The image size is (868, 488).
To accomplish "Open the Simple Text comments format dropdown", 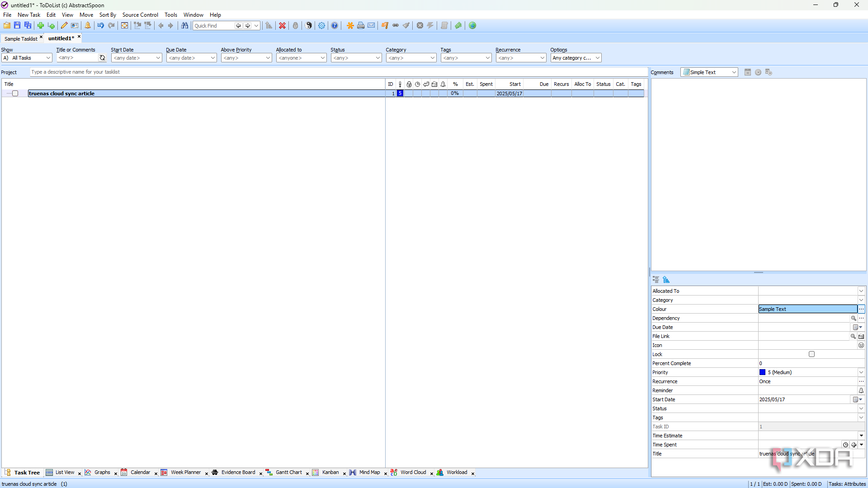I will [x=709, y=72].
